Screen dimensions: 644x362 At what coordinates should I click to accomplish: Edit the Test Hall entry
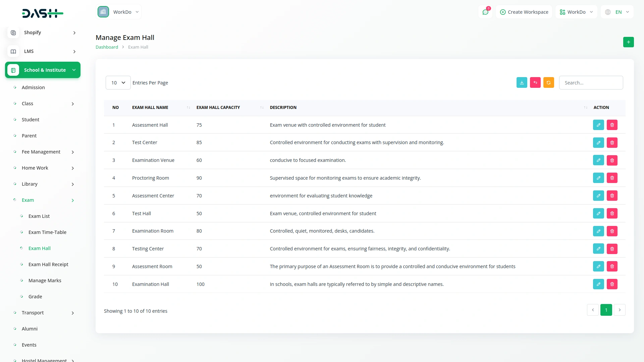pyautogui.click(x=598, y=214)
